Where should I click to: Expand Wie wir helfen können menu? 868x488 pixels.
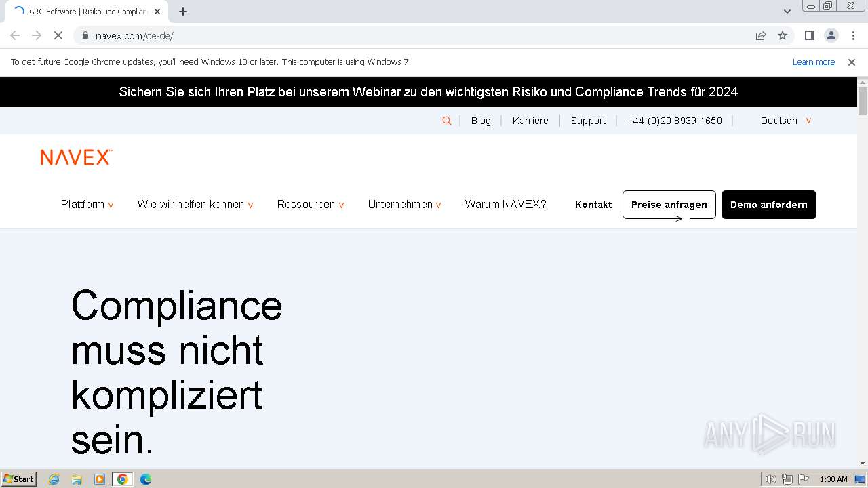click(195, 205)
